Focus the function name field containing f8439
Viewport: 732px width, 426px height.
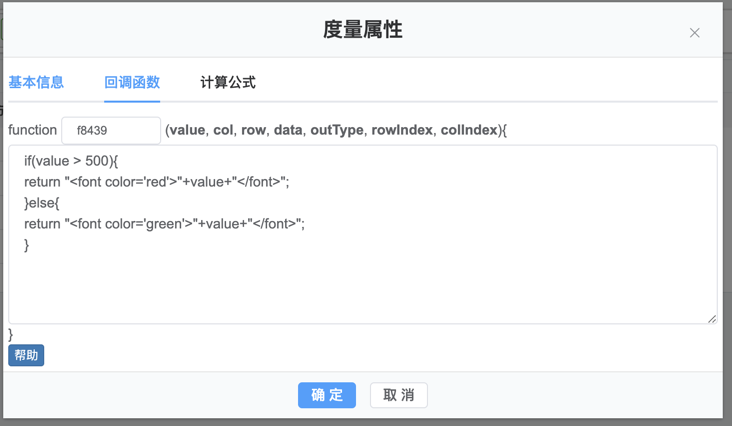(x=111, y=130)
